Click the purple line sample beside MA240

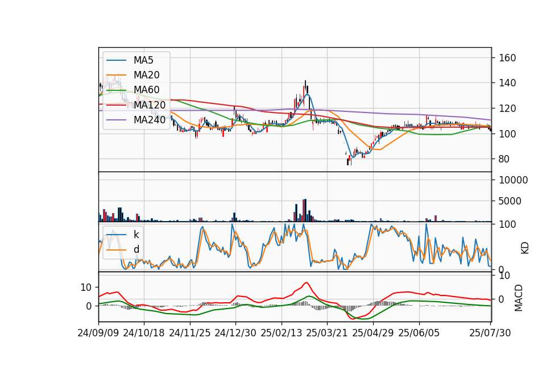117,120
